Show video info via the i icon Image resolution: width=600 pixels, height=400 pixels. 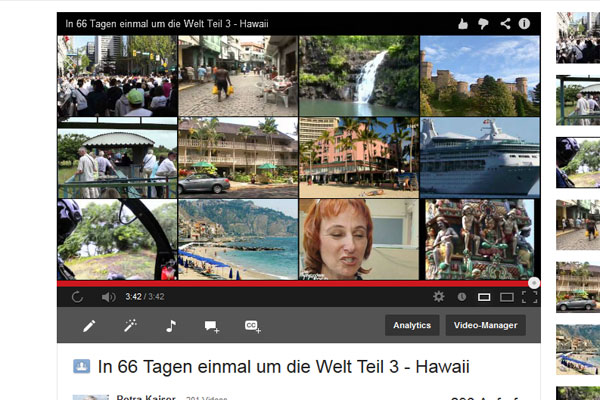[524, 24]
